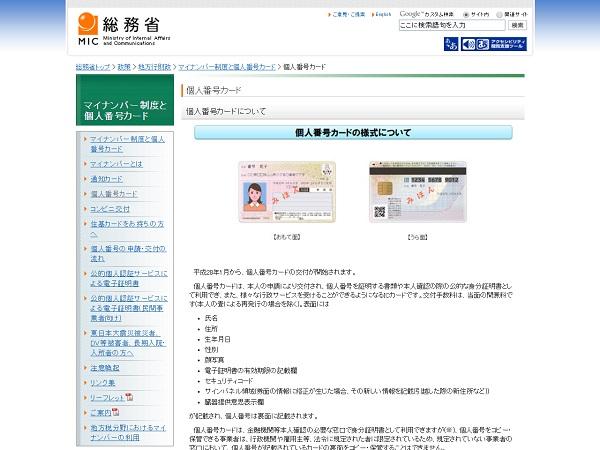
Task: Click the 【うら面】 caption
Action: coord(417,237)
